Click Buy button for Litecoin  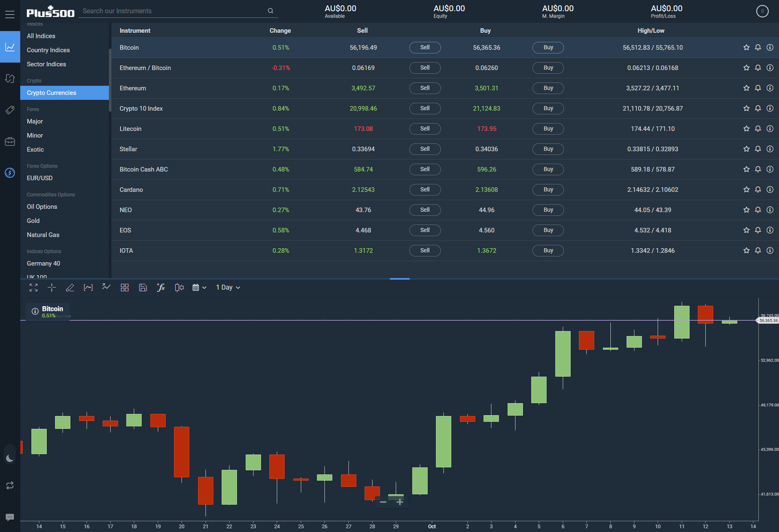[548, 128]
